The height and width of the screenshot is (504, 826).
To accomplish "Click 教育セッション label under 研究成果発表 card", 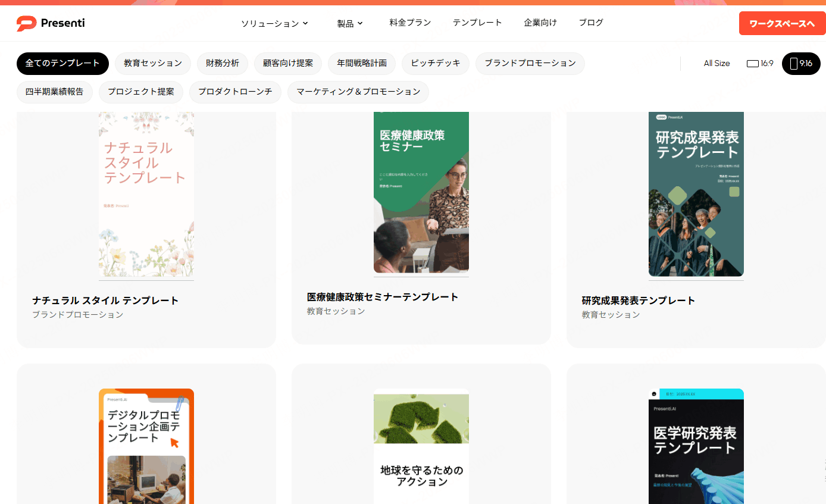I will click(x=611, y=315).
